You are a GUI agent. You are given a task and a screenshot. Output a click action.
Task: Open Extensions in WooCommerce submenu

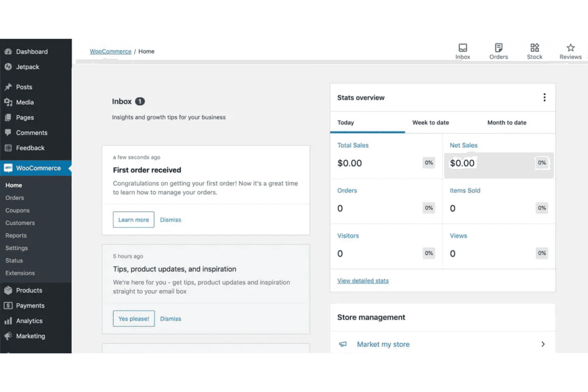click(20, 273)
